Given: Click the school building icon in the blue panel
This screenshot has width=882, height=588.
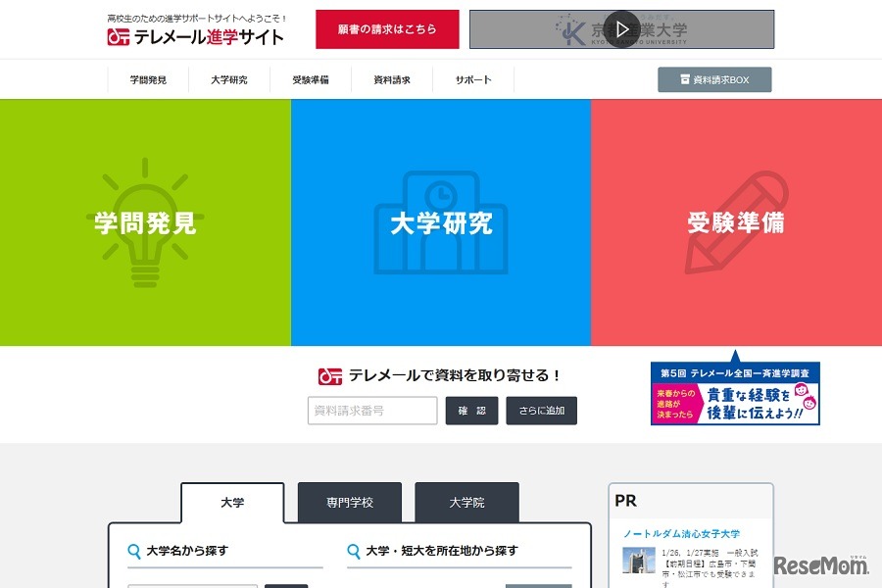Looking at the screenshot, I should click(440, 222).
